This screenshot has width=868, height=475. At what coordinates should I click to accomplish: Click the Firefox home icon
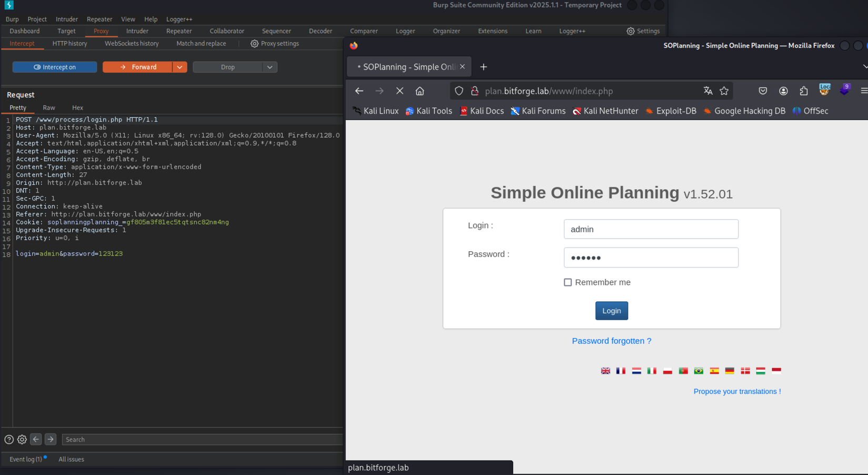[x=419, y=91]
